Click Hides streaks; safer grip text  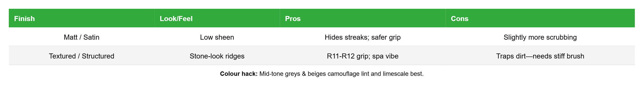pyautogui.click(x=363, y=37)
